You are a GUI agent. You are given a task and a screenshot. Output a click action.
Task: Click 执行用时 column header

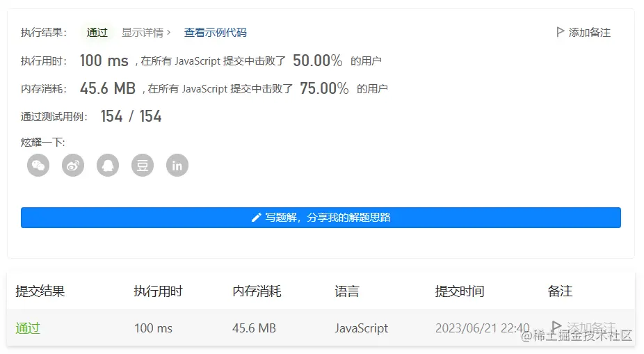pyautogui.click(x=158, y=291)
